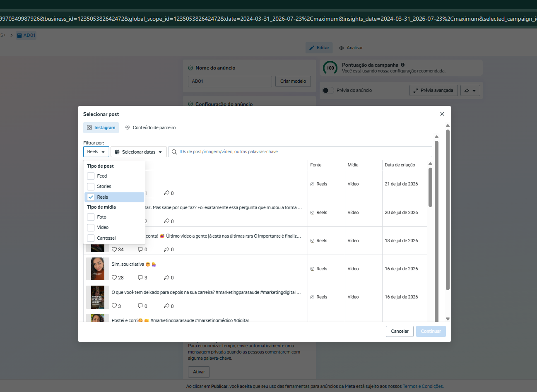The height and width of the screenshot is (392, 537).
Task: Collapse the Reels filter dropdown
Action: (x=96, y=152)
